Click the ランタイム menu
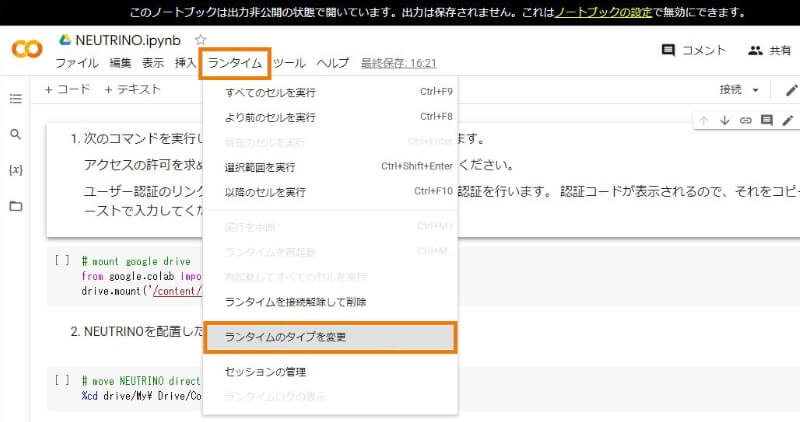The width and height of the screenshot is (800, 422). tap(235, 63)
